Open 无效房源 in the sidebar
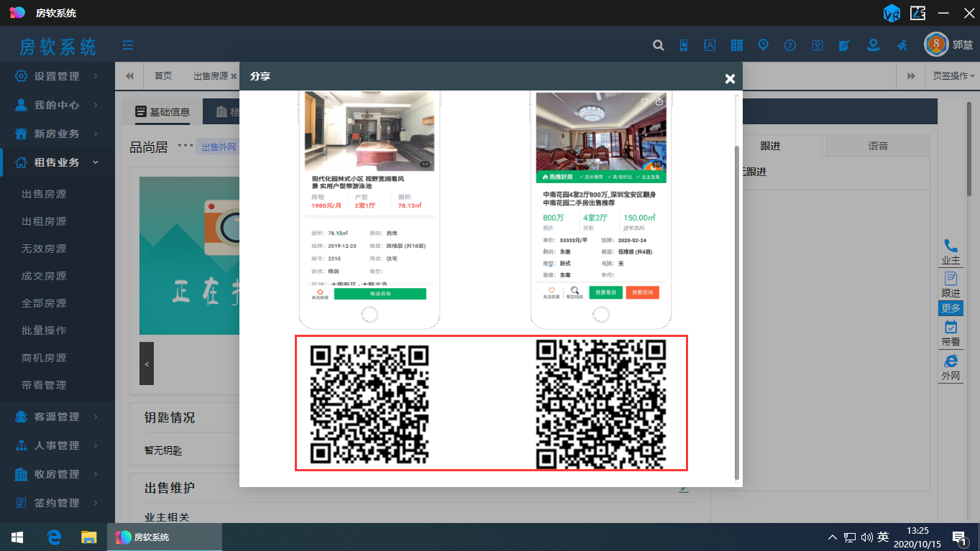Image resolution: width=980 pixels, height=551 pixels. pos(44,249)
